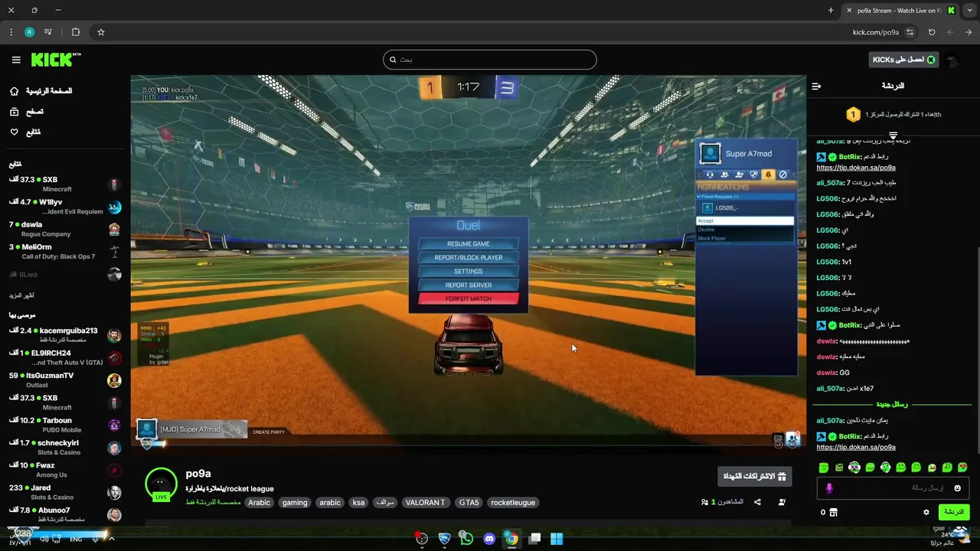Open Discord from the taskbar
Viewport: 980px width, 551px height.
[x=489, y=539]
